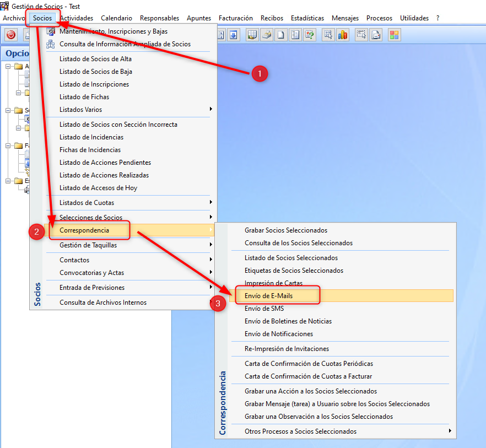
Task: Click the dashed selection cursor toolbar icon
Action: click(x=361, y=35)
